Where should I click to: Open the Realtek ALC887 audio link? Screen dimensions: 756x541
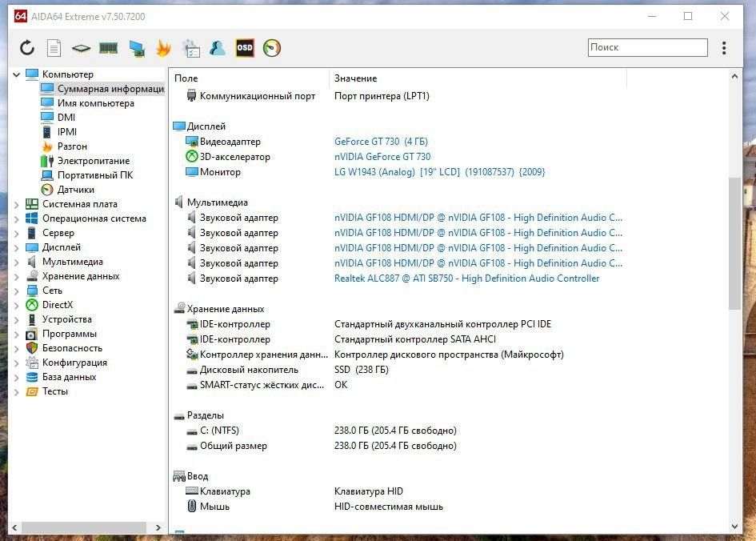466,279
